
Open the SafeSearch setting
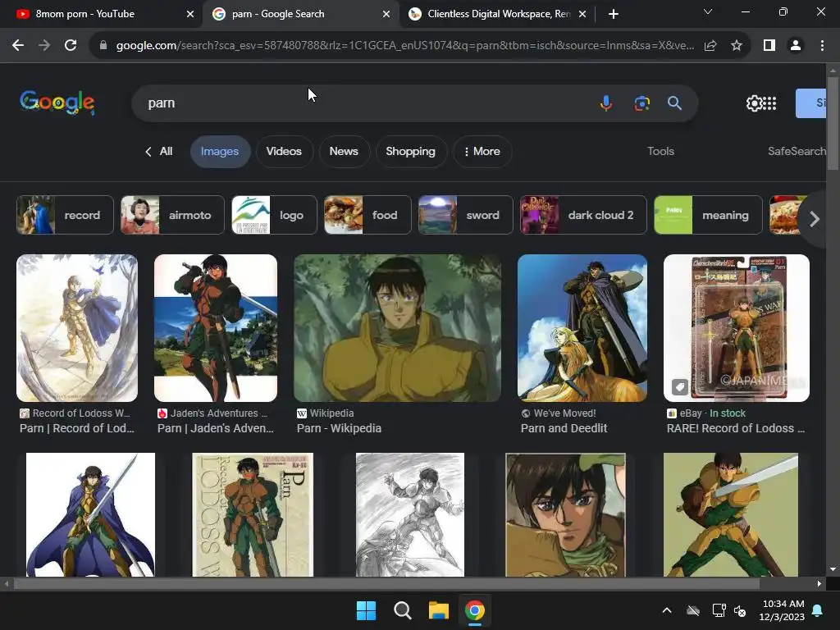797,152
